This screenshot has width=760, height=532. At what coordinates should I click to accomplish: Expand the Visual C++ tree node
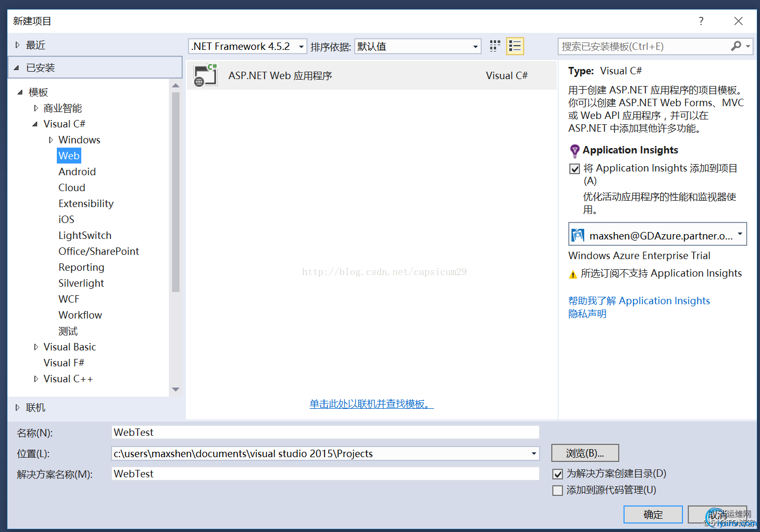click(x=36, y=379)
